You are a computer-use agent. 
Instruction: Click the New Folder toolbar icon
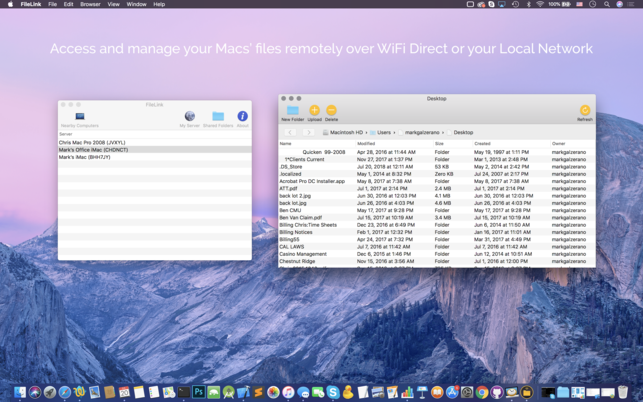[x=292, y=111]
